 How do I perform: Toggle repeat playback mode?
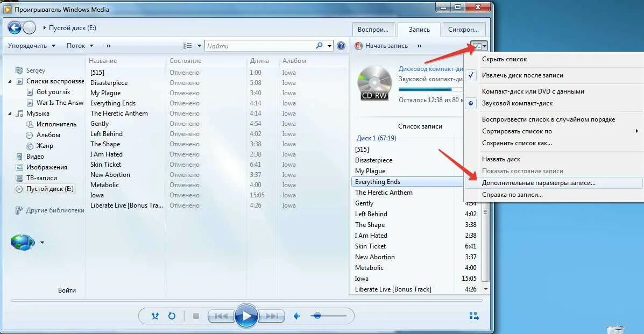tap(172, 316)
